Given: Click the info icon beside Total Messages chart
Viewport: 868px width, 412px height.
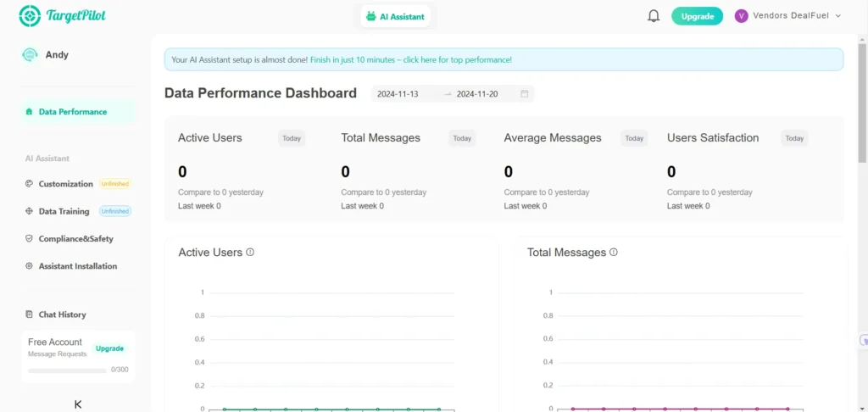Looking at the screenshot, I should tap(614, 252).
